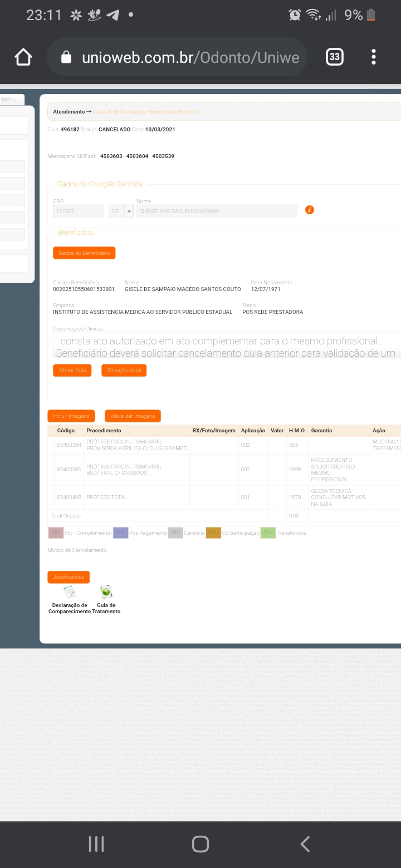
Task: Click the Visualizar Imagens button
Action: pos(133,416)
